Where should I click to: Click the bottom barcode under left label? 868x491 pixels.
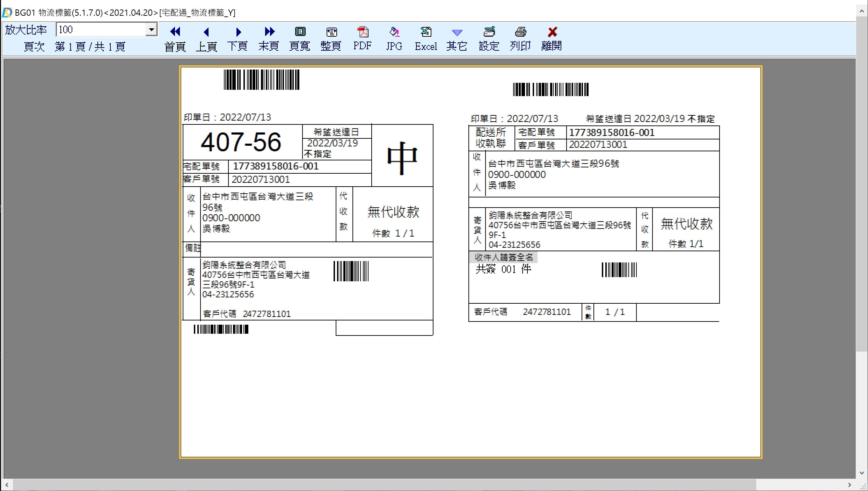click(221, 329)
